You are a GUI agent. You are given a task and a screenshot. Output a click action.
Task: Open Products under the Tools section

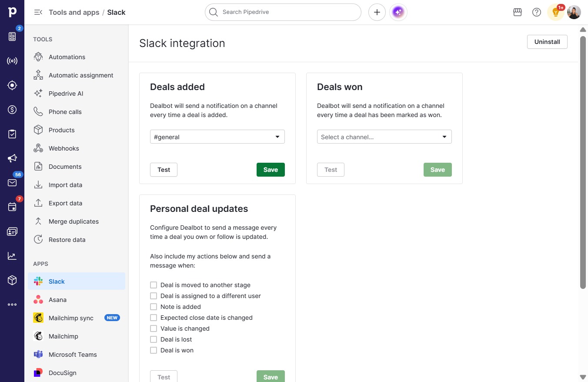[x=77, y=130]
